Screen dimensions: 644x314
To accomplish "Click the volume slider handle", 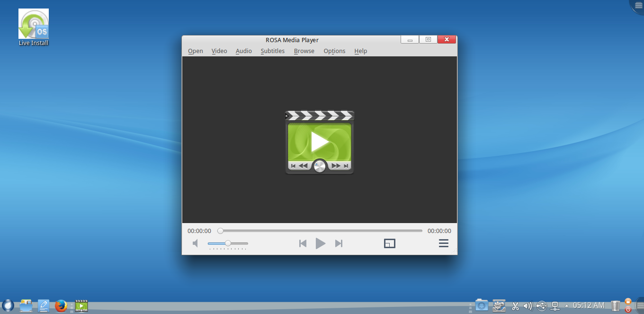I will pos(228,243).
